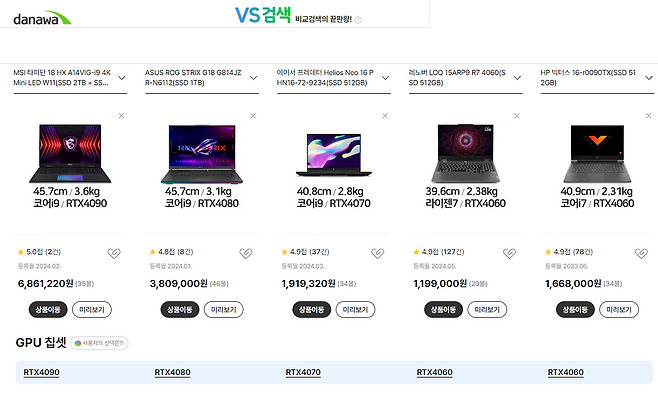This screenshot has height=402, width=658.
Task: Click the danawa logo
Action: [x=42, y=18]
